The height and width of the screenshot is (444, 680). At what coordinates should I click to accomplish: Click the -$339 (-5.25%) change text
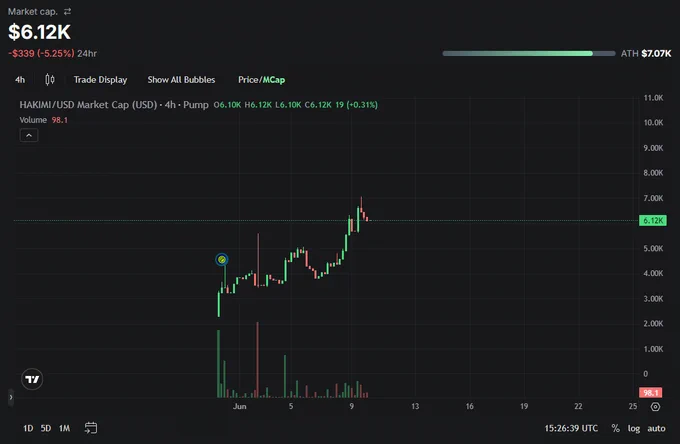pyautogui.click(x=42, y=53)
